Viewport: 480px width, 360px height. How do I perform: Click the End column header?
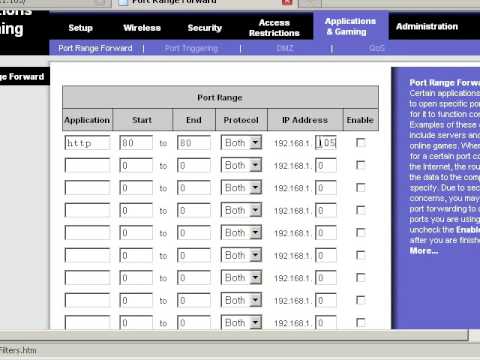tap(194, 120)
